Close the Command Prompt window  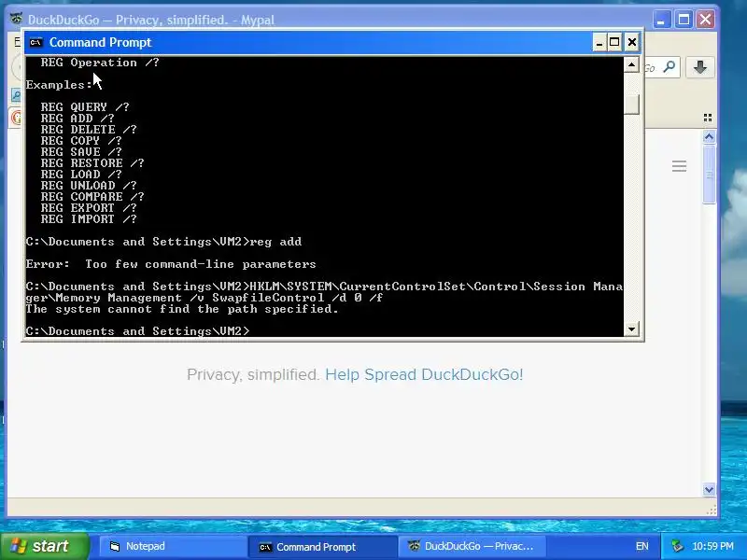tap(632, 42)
